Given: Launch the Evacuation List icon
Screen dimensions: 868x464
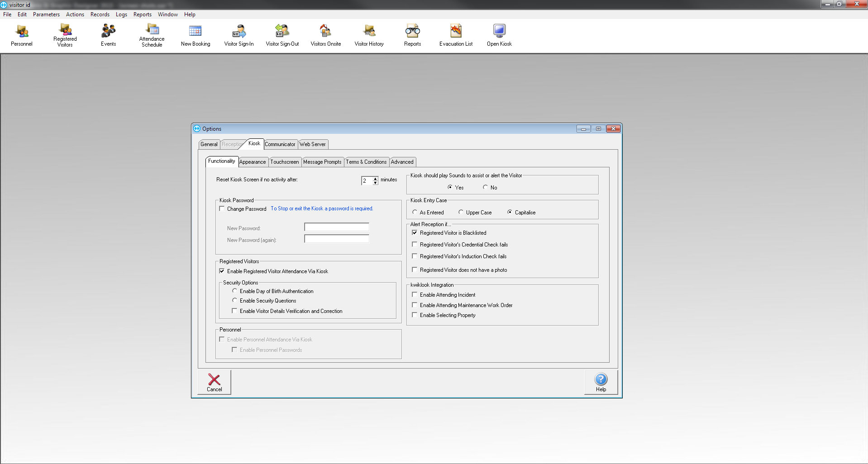Looking at the screenshot, I should tap(456, 35).
